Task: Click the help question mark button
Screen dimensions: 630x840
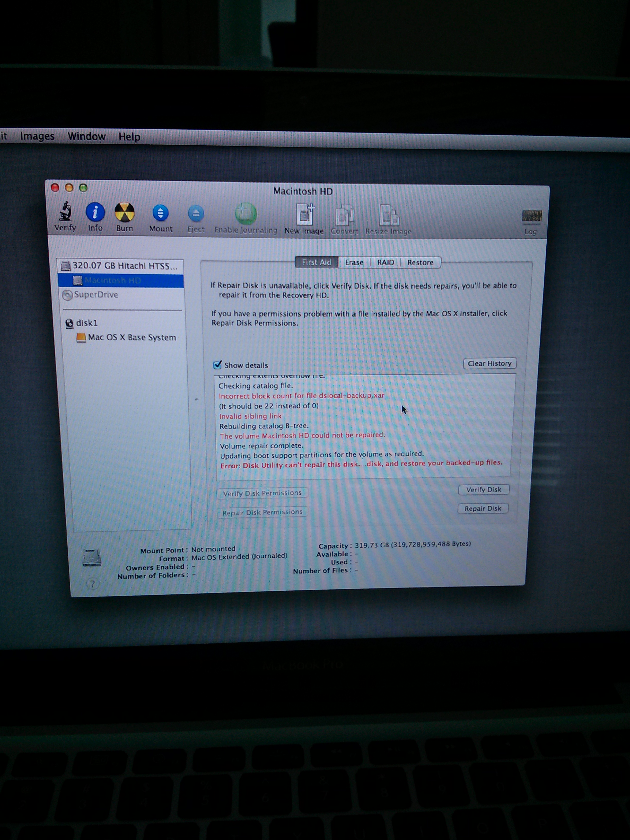Action: pos(92,584)
